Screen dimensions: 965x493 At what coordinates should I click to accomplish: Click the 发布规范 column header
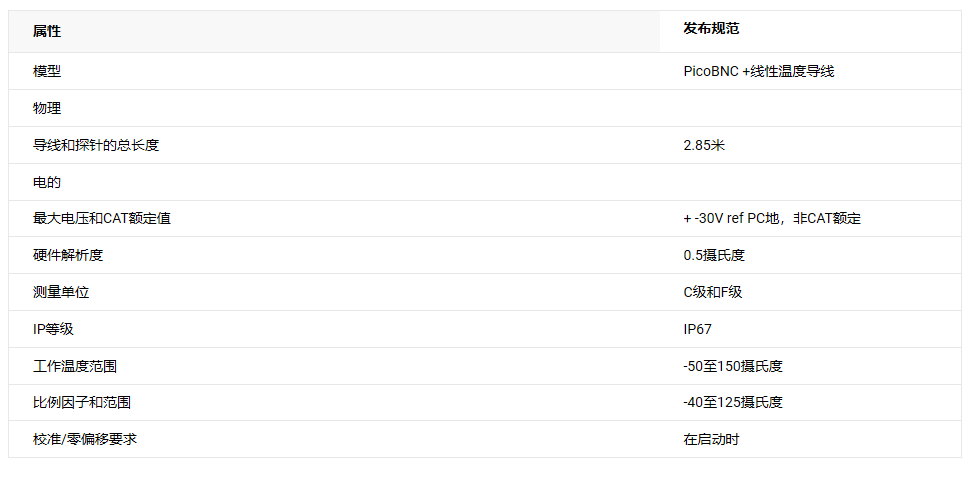(x=711, y=28)
